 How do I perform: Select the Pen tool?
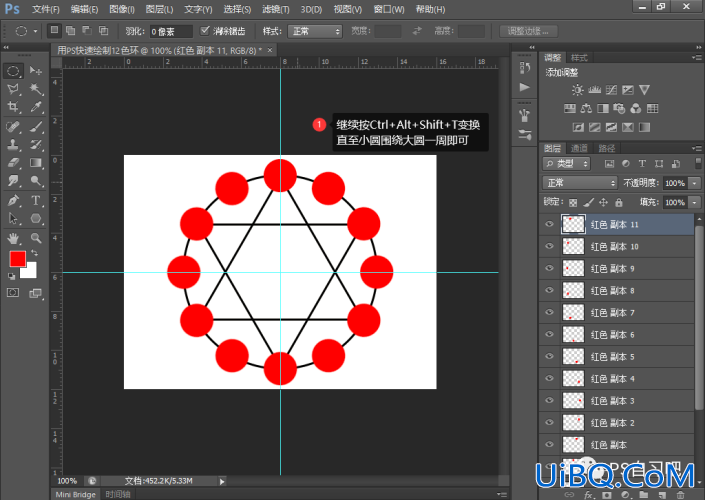click(13, 201)
